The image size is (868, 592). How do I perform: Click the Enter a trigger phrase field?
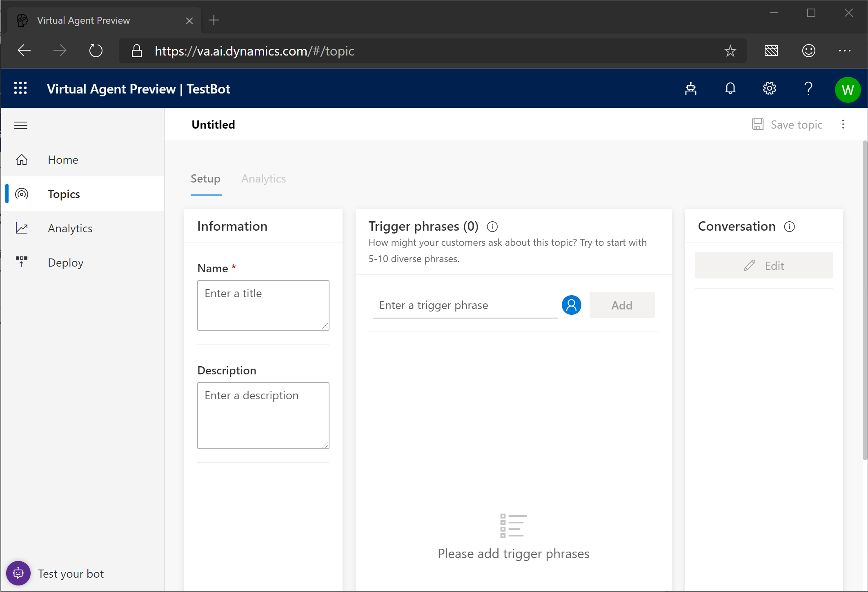[x=465, y=305]
